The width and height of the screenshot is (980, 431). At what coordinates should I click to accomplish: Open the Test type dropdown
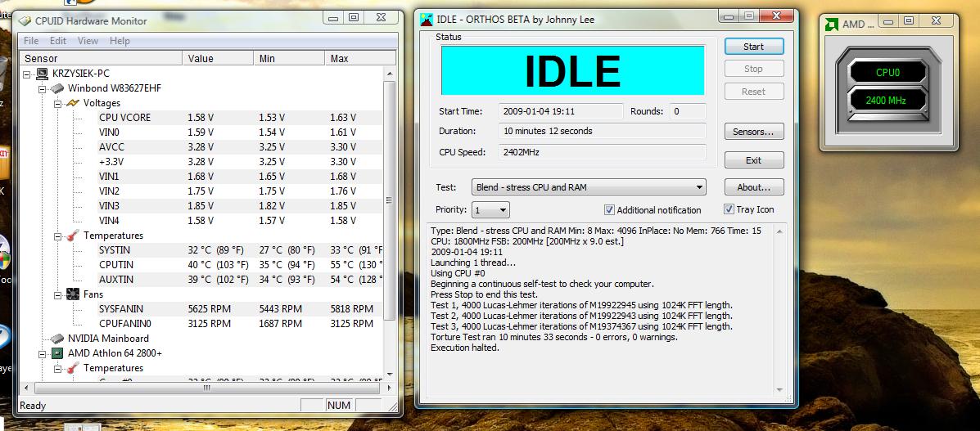tap(589, 186)
